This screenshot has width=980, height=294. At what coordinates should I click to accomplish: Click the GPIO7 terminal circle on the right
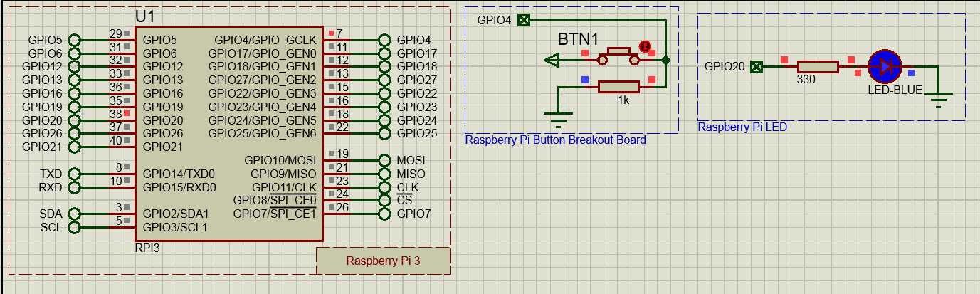pyautogui.click(x=384, y=214)
